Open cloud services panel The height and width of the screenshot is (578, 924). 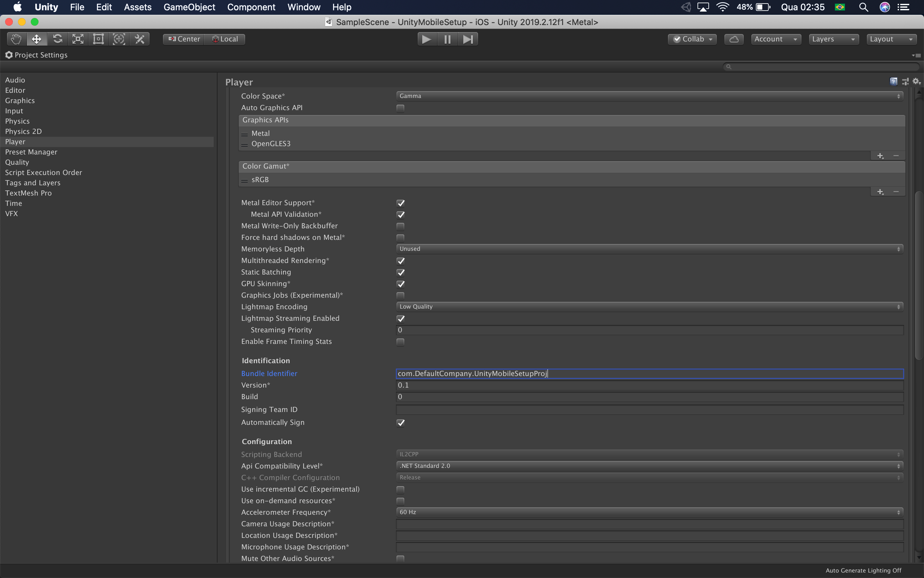click(x=734, y=39)
